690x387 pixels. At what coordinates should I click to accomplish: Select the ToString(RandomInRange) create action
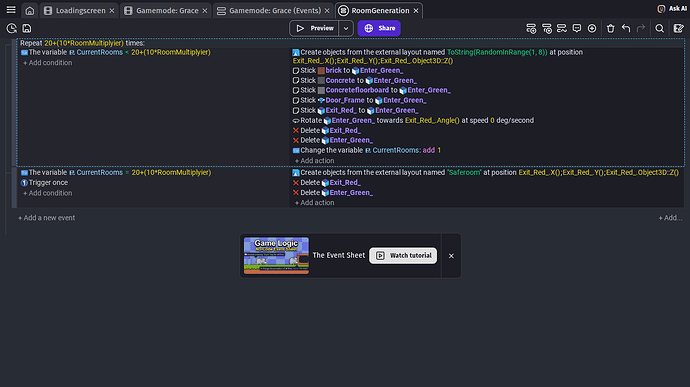(438, 56)
